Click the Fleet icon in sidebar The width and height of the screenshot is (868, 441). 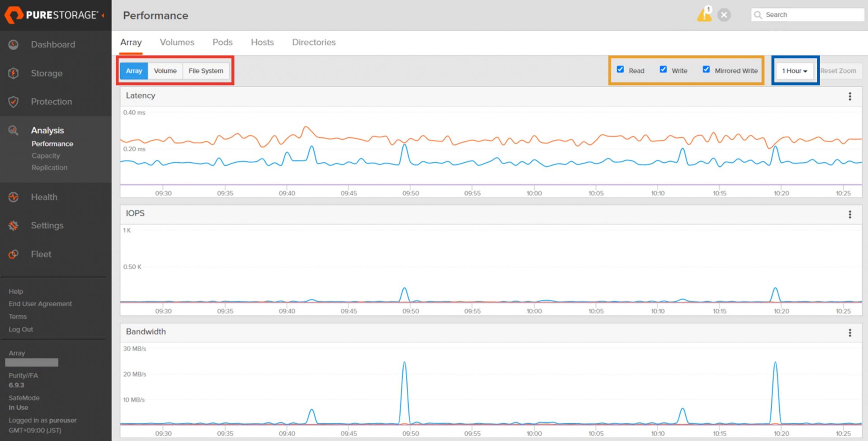tap(14, 254)
